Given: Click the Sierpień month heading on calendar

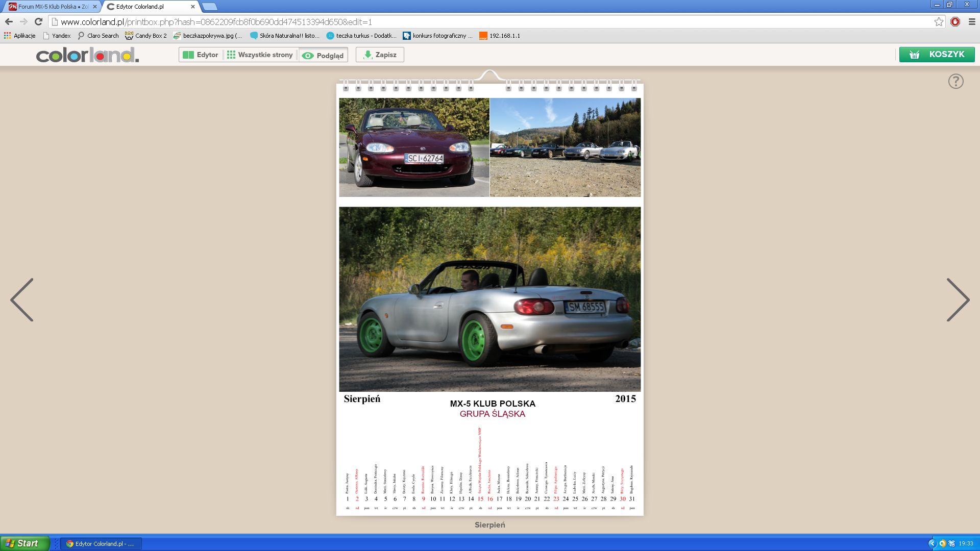Looking at the screenshot, I should click(362, 399).
